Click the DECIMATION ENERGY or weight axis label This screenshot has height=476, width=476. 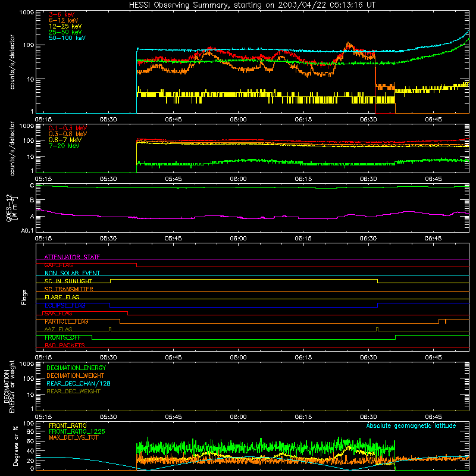click(9, 386)
